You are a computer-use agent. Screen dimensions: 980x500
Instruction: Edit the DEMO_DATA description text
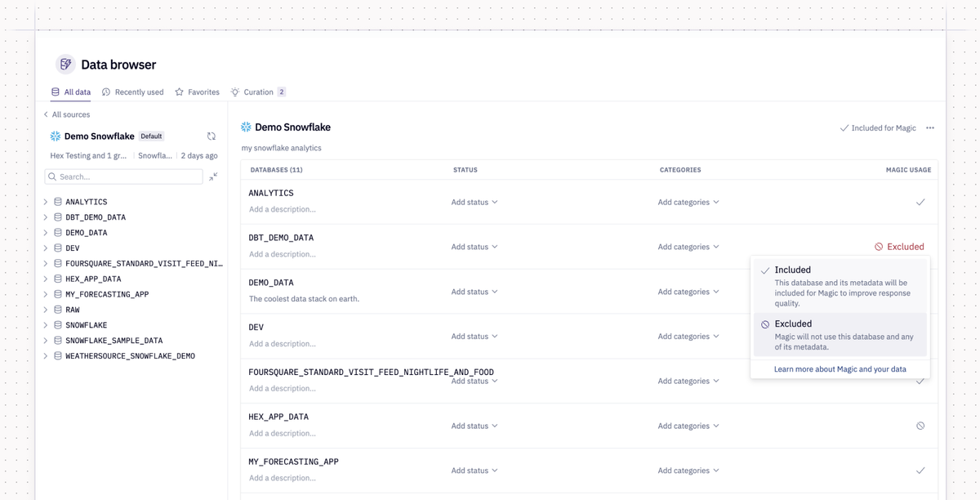pyautogui.click(x=304, y=299)
